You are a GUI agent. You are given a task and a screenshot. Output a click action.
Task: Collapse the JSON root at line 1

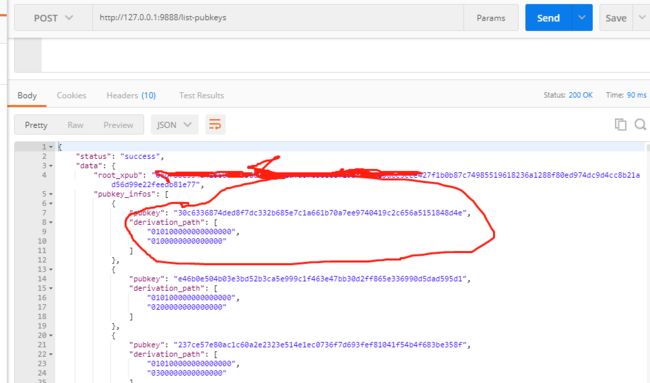(51, 147)
